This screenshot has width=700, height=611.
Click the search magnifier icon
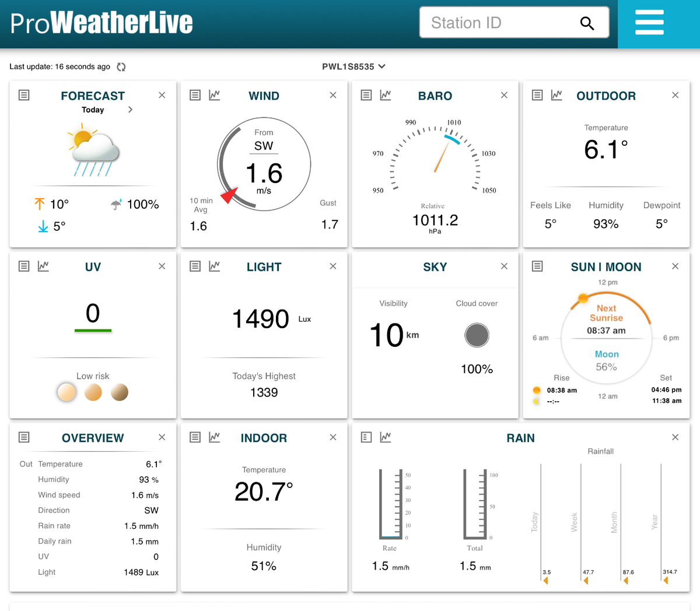click(x=587, y=23)
